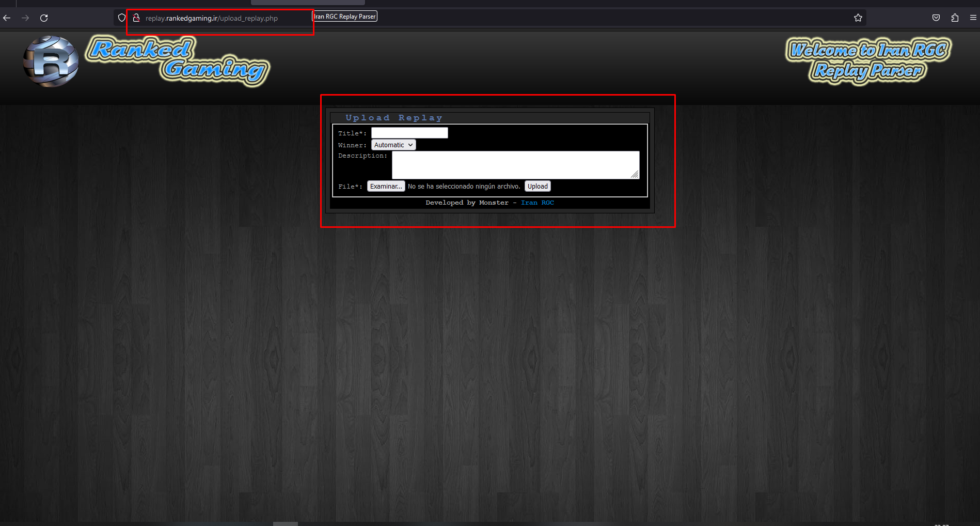This screenshot has width=980, height=526.
Task: Click the Examinar file browse button
Action: 386,187
